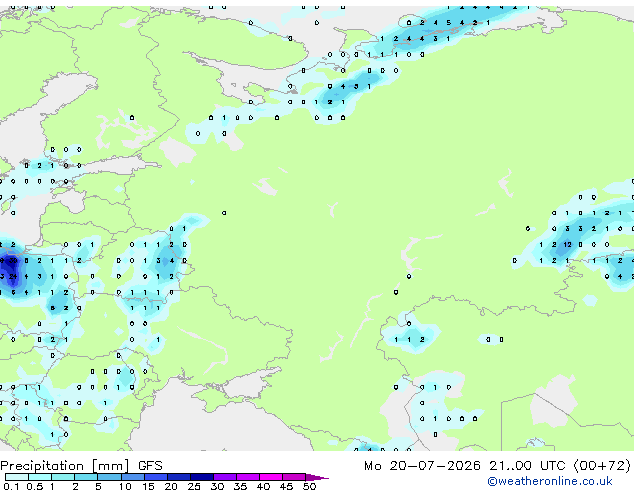Image resolution: width=634 pixels, height=490 pixels.
Task: Select the blue 10–15 mm legend swatch
Action: point(133,477)
